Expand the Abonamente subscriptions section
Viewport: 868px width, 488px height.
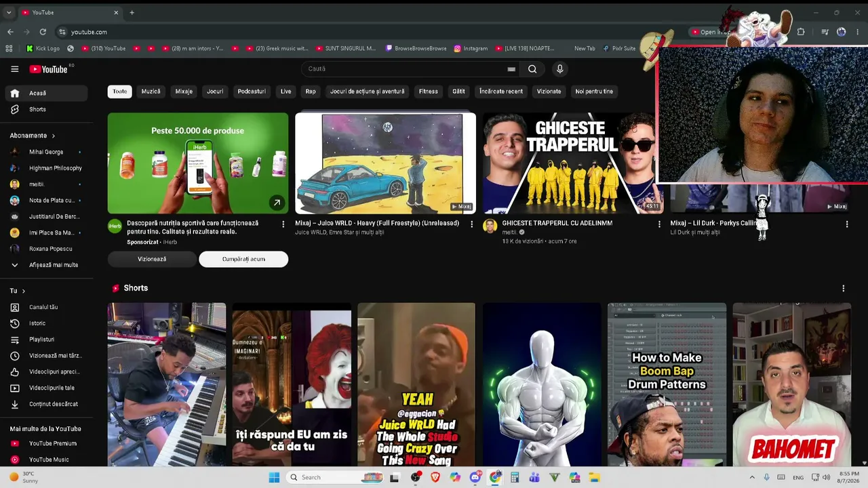point(33,136)
